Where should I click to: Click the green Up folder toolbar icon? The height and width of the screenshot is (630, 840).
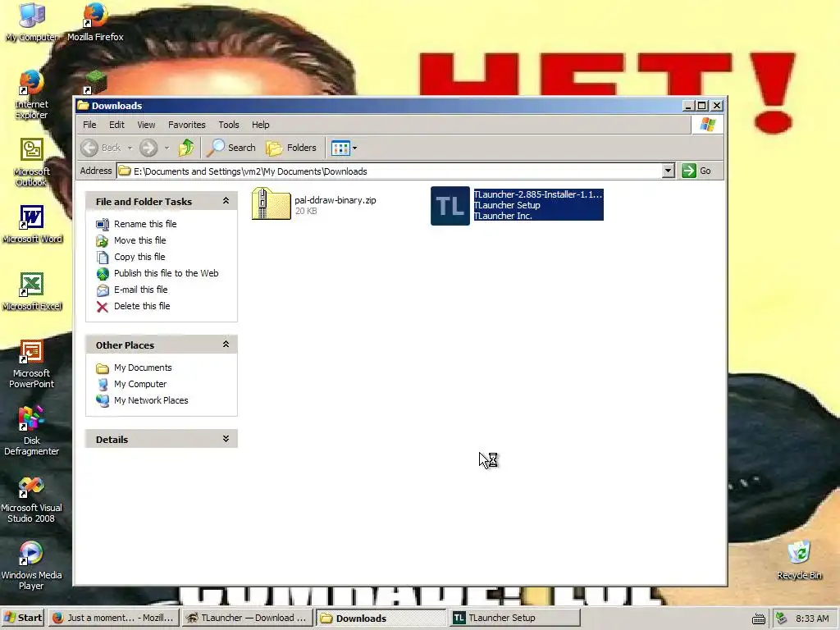point(186,148)
